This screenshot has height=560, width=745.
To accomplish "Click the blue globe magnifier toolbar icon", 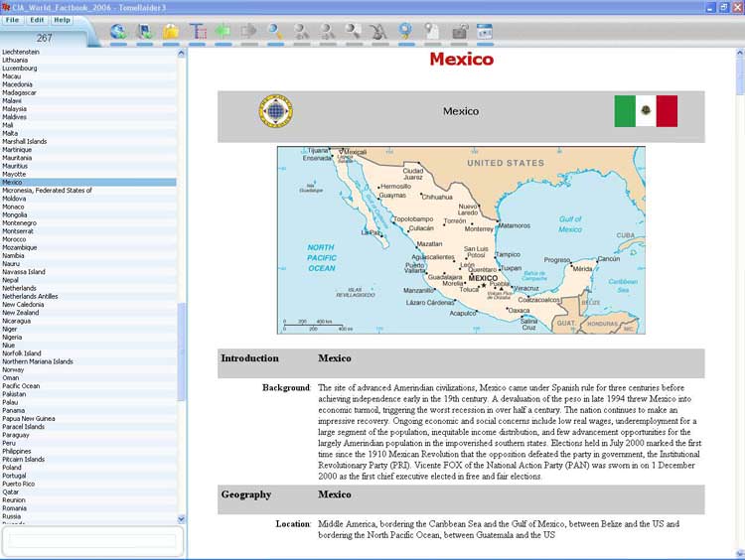I will point(405,32).
